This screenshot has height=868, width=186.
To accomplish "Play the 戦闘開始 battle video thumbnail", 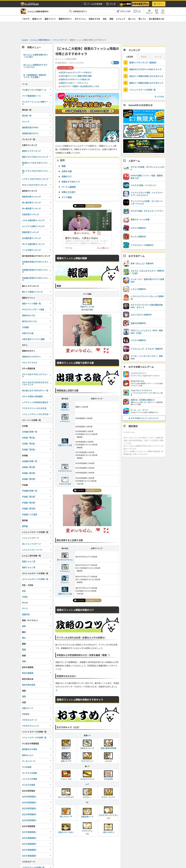I will click(87, 129).
